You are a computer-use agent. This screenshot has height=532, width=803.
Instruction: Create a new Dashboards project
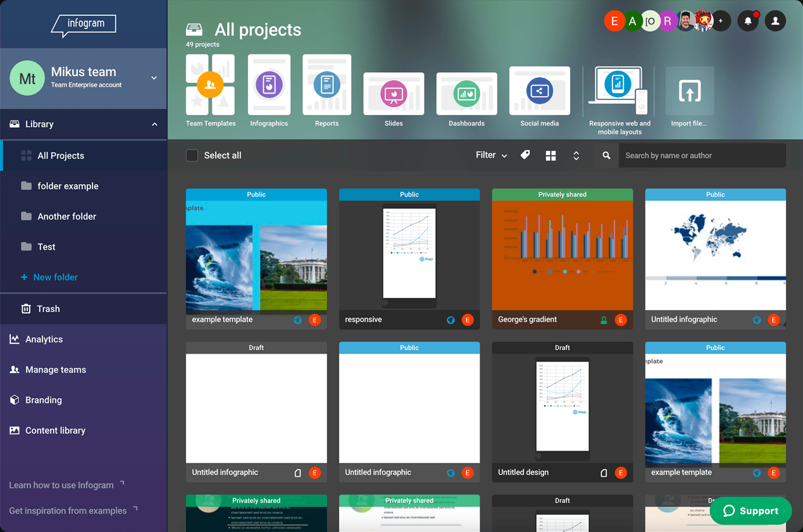pyautogui.click(x=466, y=94)
